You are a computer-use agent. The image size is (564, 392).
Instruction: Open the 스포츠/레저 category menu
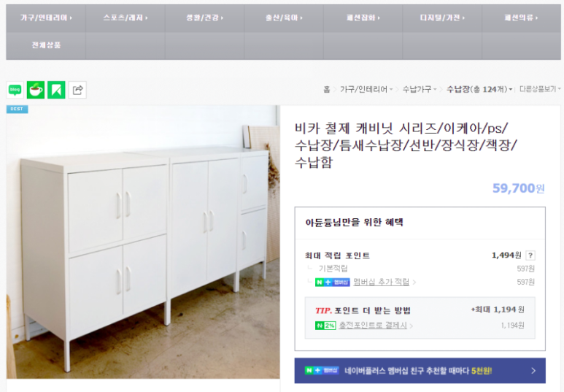pos(125,18)
